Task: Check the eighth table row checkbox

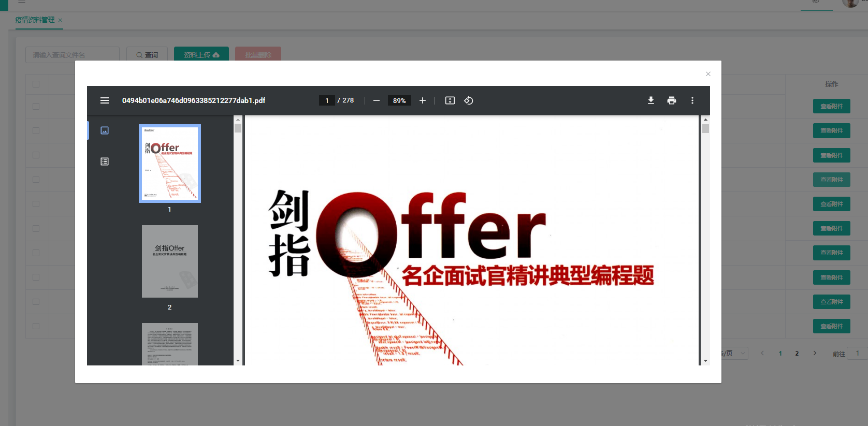Action: pos(36,277)
